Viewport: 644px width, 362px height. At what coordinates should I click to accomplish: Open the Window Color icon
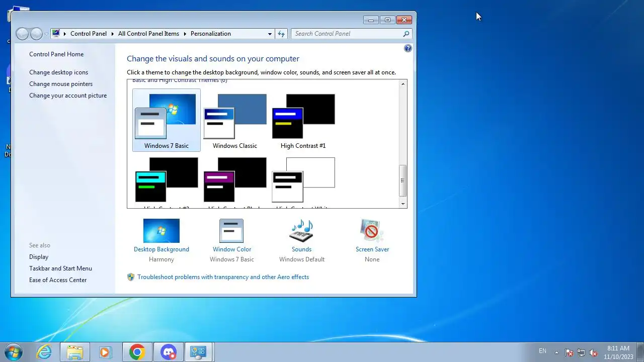click(x=231, y=231)
